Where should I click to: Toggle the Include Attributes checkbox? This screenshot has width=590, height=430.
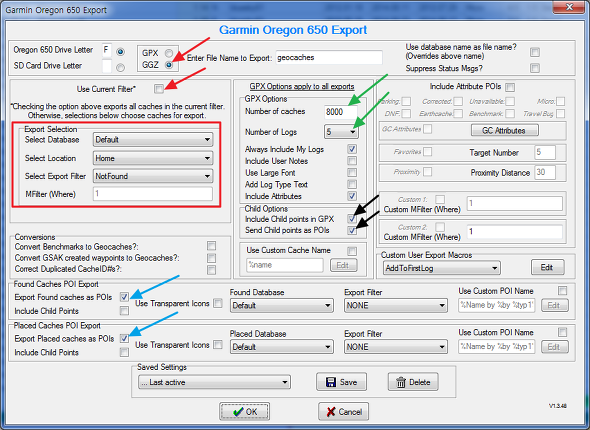(x=352, y=196)
